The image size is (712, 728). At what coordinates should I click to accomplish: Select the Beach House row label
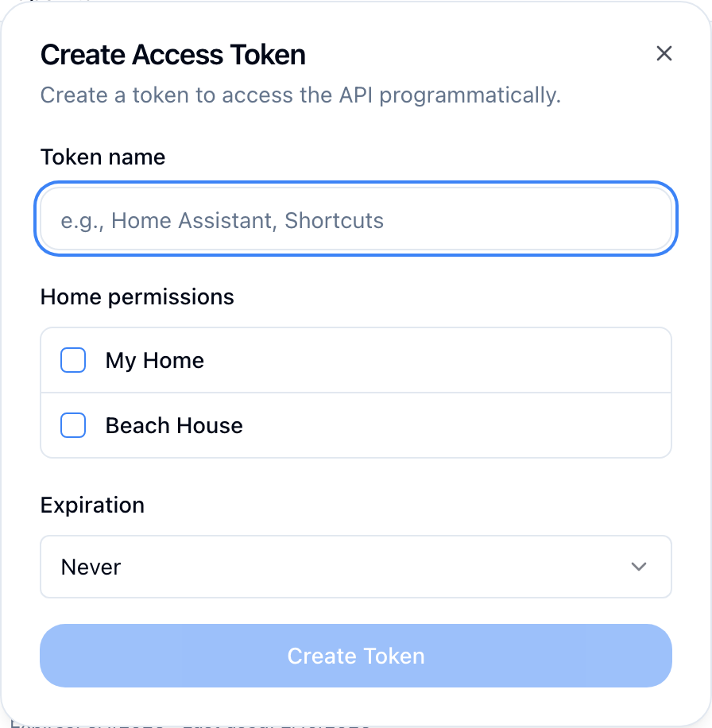click(173, 425)
